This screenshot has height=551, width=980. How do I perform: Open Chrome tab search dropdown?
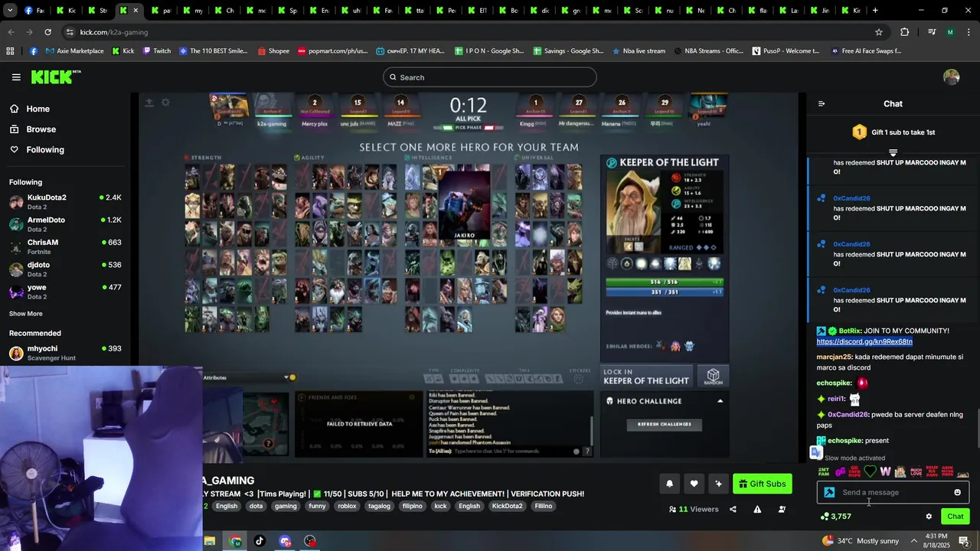click(10, 11)
